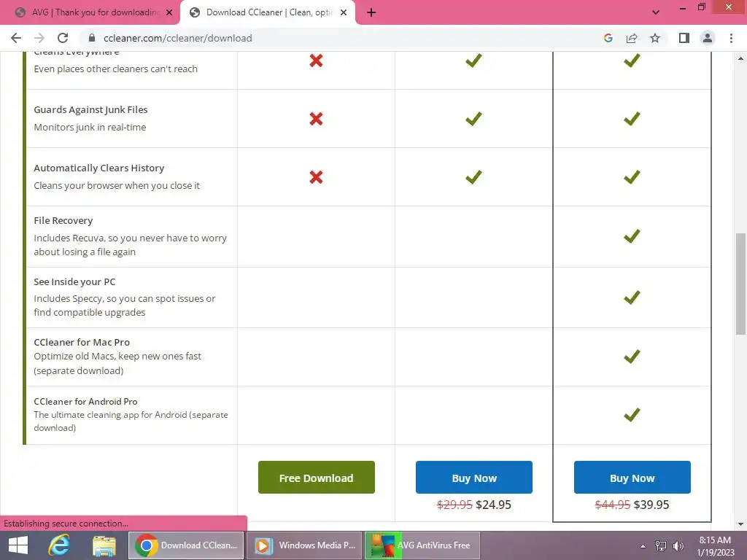Click the struck-through $44.95 price
Screen dimensions: 747x560
coord(613,505)
